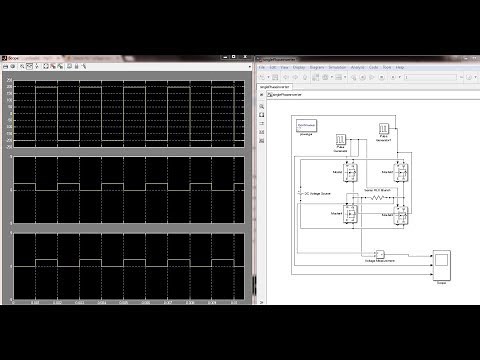
Task: Expand model browser chevron at bottom left of canvas
Action: coord(261,302)
